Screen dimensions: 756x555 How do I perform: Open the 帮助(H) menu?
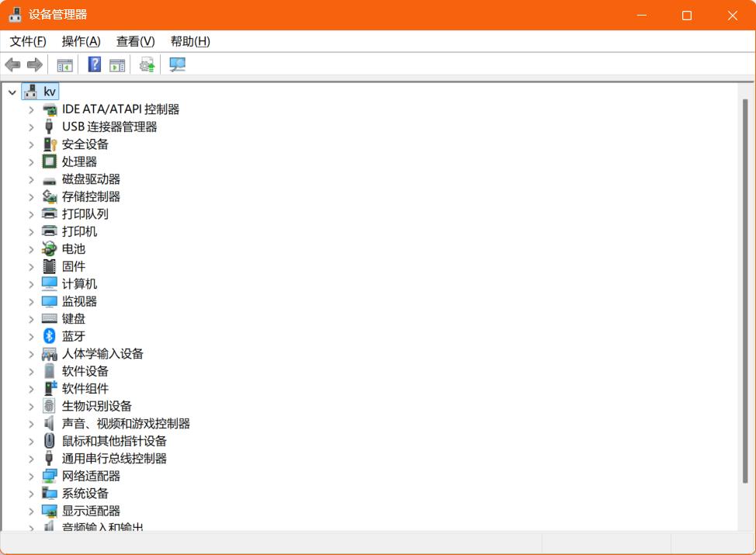click(x=190, y=41)
